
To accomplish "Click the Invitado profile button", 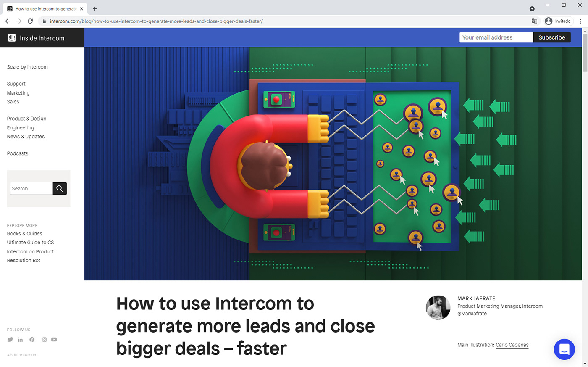I will click(558, 21).
